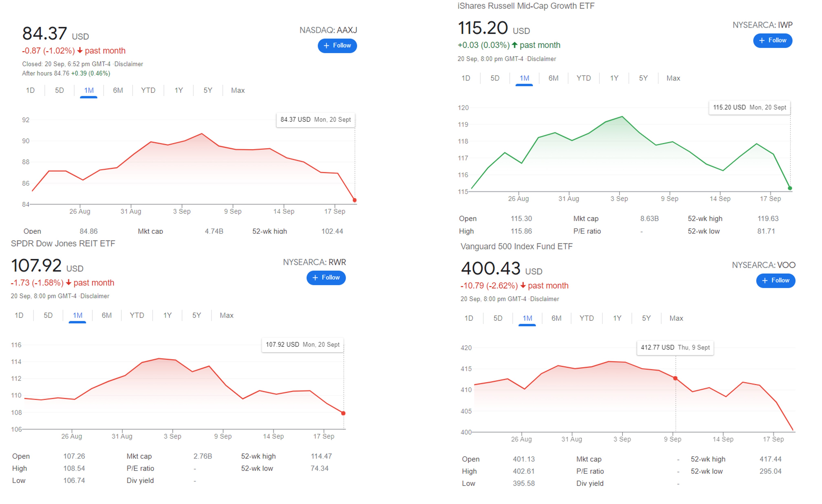Open the AAXJ Disclaimer link
This screenshot has height=504, width=822.
coord(128,64)
